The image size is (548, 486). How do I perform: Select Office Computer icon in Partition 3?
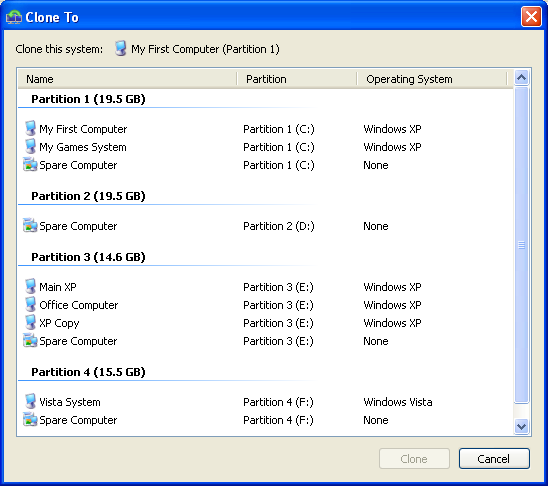coord(30,304)
